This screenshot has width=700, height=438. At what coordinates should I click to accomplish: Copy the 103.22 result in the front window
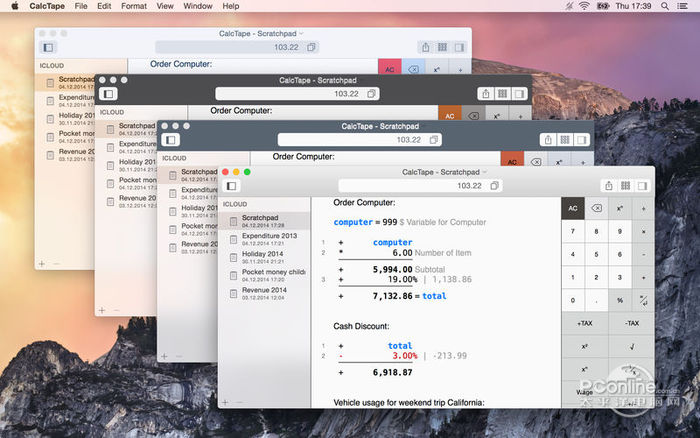[x=494, y=186]
